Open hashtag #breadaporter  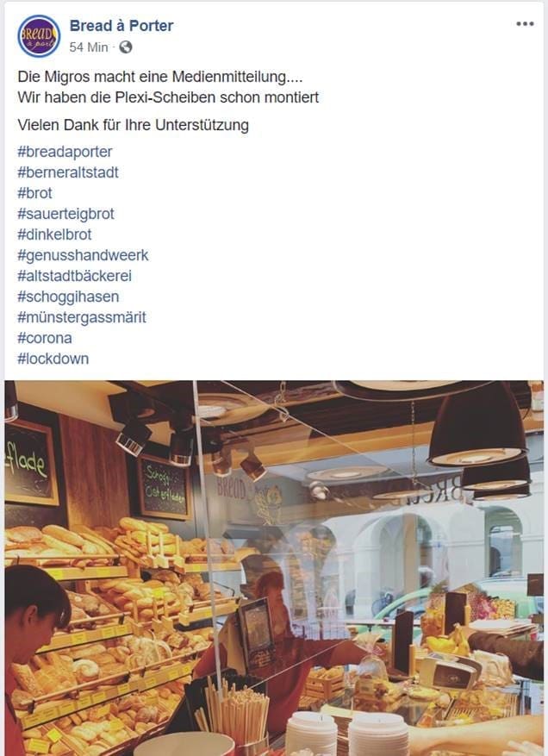tap(65, 152)
